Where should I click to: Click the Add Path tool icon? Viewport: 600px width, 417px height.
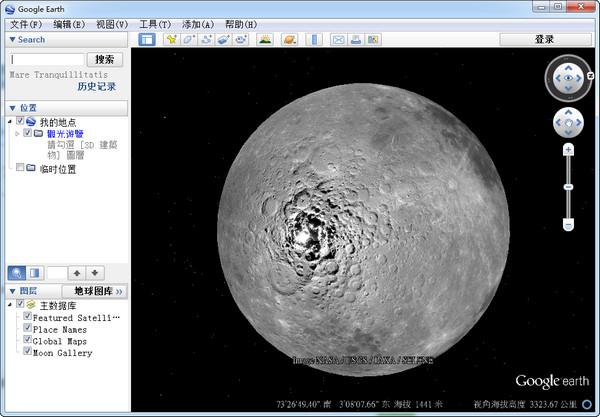click(x=206, y=39)
